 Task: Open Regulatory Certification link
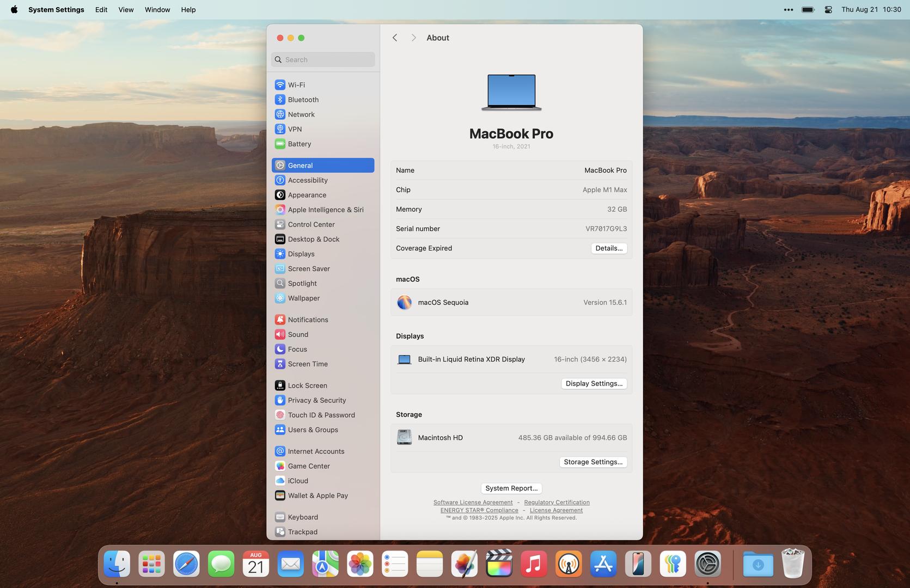coord(557,503)
